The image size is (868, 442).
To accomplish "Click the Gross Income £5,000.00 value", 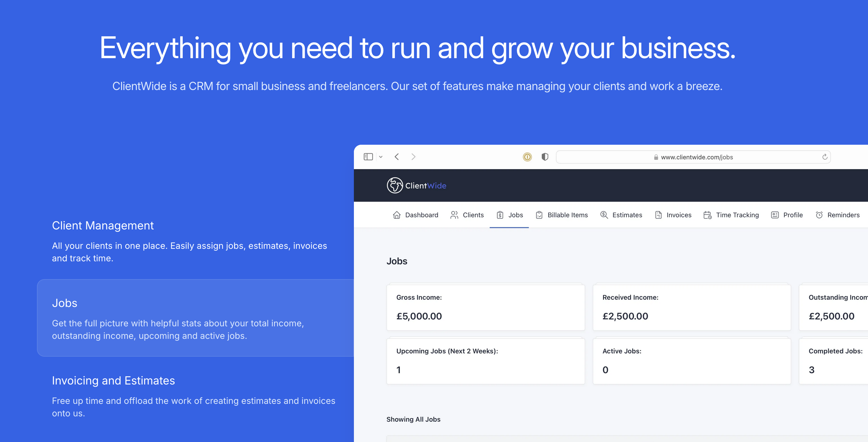I will coord(419,316).
